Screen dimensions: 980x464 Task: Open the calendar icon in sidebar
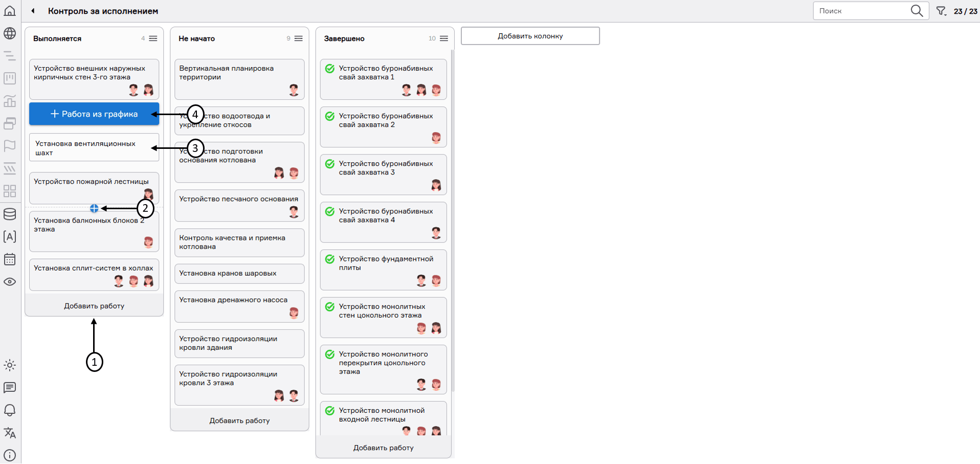pos(10,259)
